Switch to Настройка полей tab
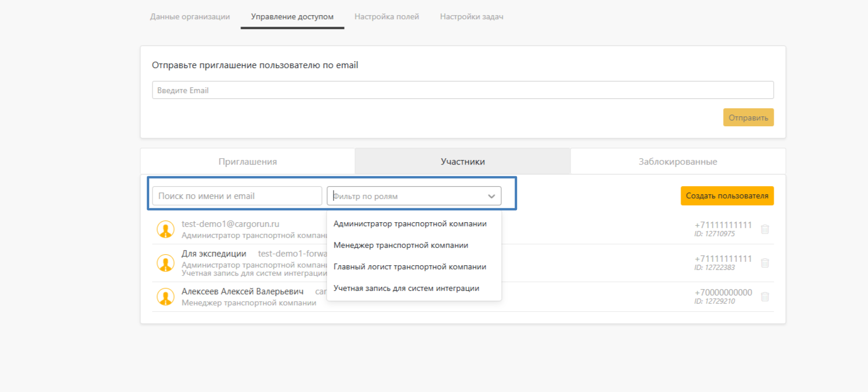 (x=387, y=16)
